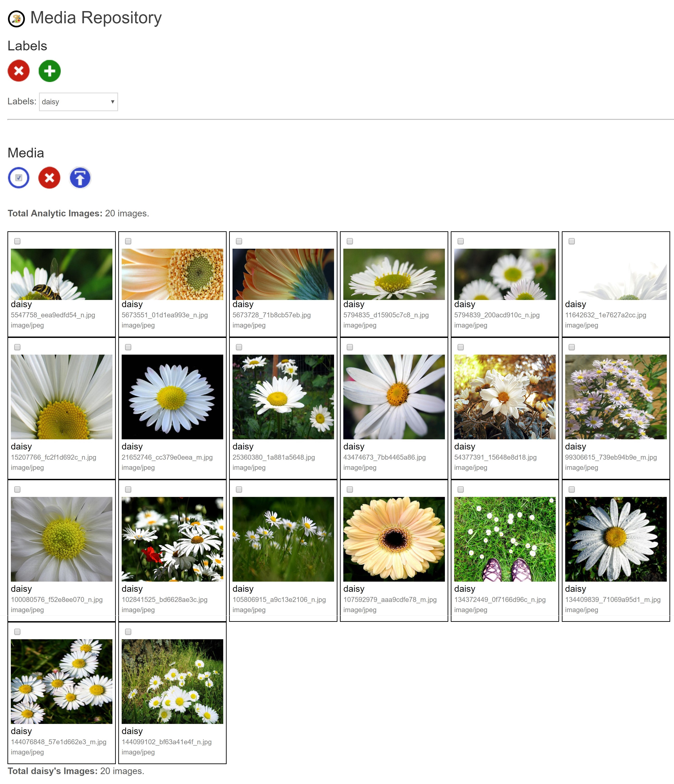Screen dimensions: 674x784
Task: Tick checkbox of 134409839_71069a95d1_m.jpg
Action: pyautogui.click(x=572, y=489)
